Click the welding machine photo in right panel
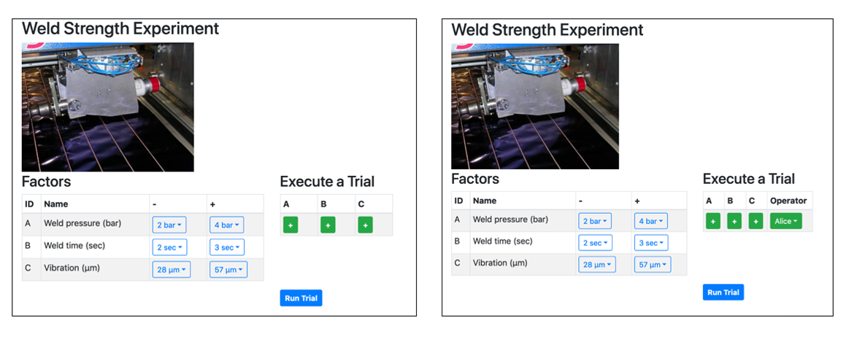 tap(535, 107)
